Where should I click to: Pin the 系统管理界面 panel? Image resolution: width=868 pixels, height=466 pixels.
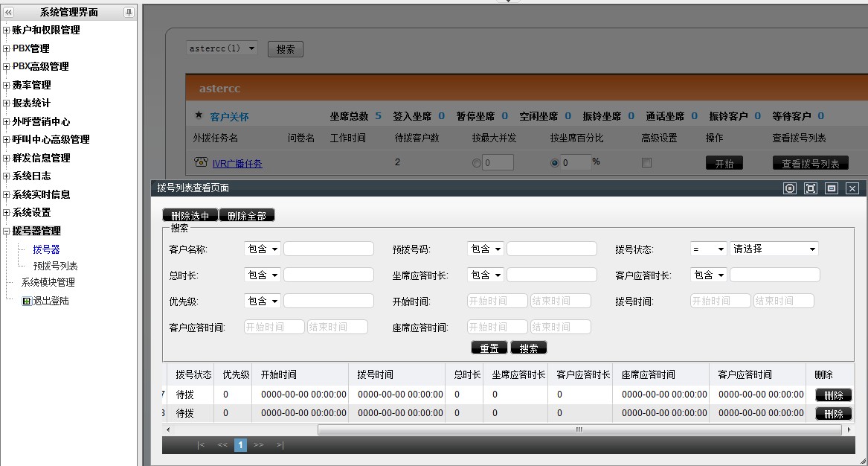(x=129, y=12)
